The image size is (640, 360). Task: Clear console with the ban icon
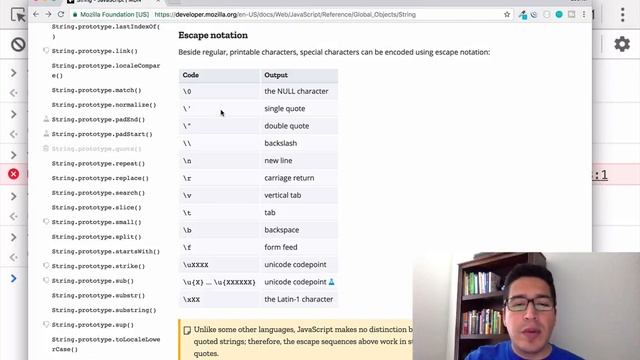[18, 44]
